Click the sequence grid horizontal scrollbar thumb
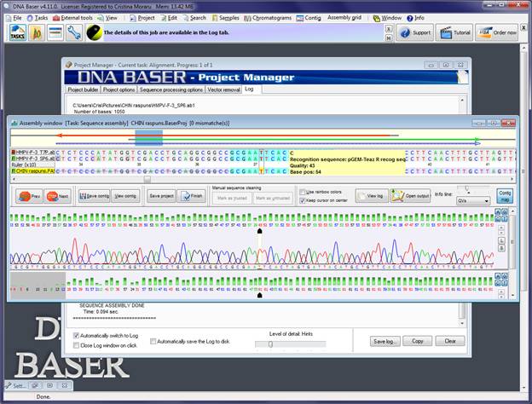The width and height of the screenshot is (532, 404). (147, 179)
